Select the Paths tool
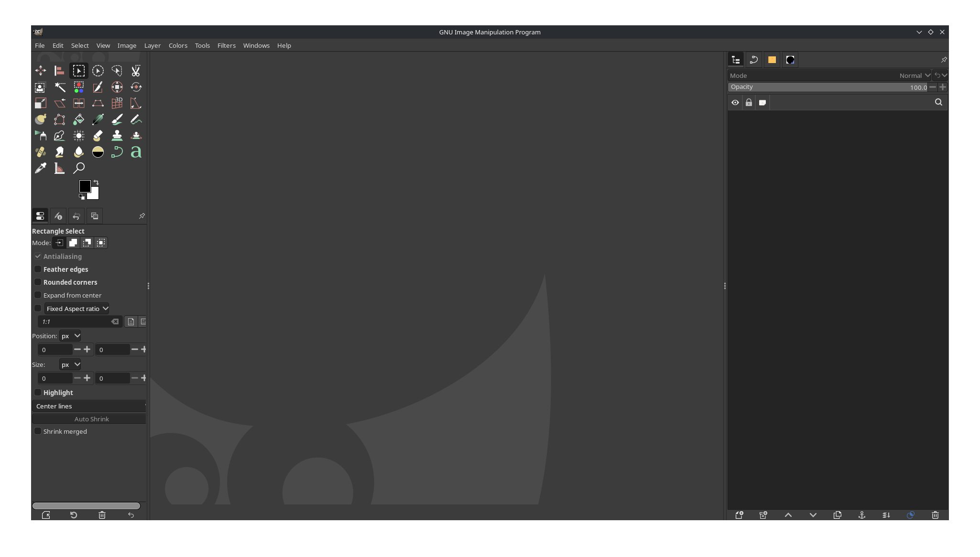The height and width of the screenshot is (557, 980). [117, 152]
